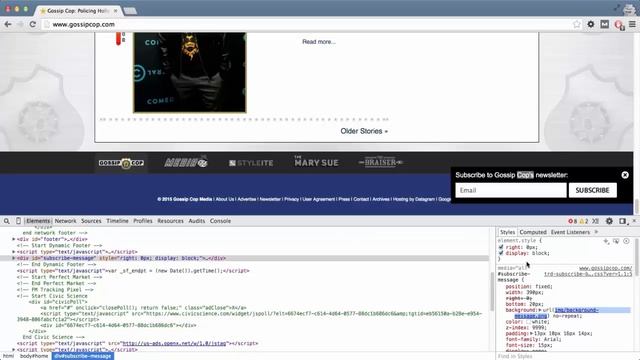Click the Gossip Cop network logo
Screen dimensions: 640x360
coord(121,163)
